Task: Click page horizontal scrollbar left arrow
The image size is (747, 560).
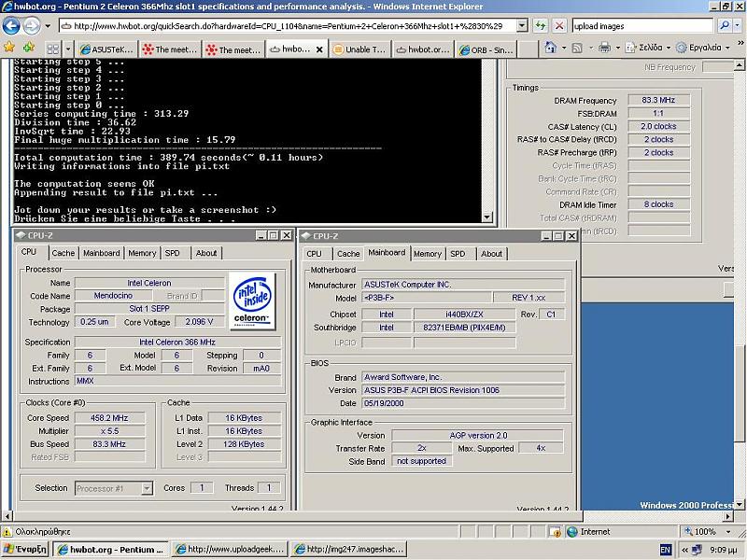Action: (7, 516)
